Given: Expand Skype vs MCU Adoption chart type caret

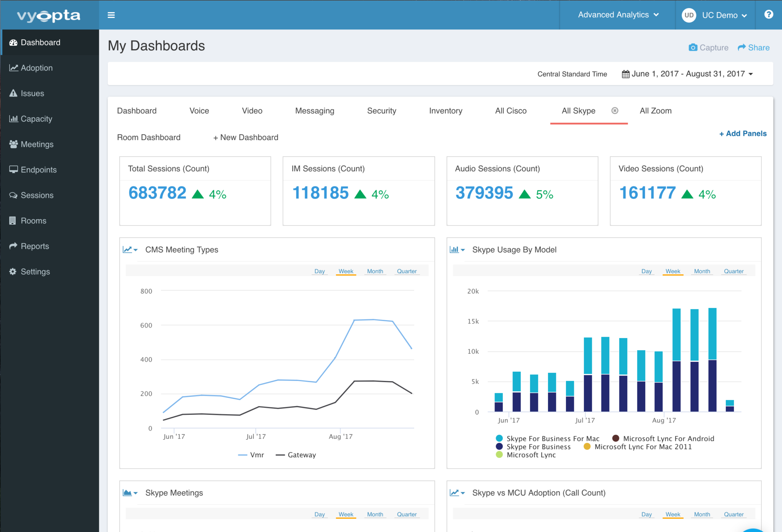Looking at the screenshot, I should click(463, 493).
